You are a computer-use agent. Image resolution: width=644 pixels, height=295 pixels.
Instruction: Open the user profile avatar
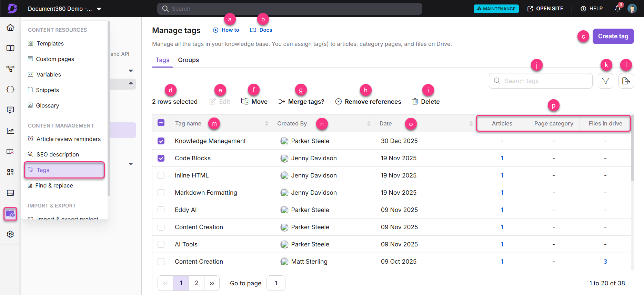[x=632, y=9]
